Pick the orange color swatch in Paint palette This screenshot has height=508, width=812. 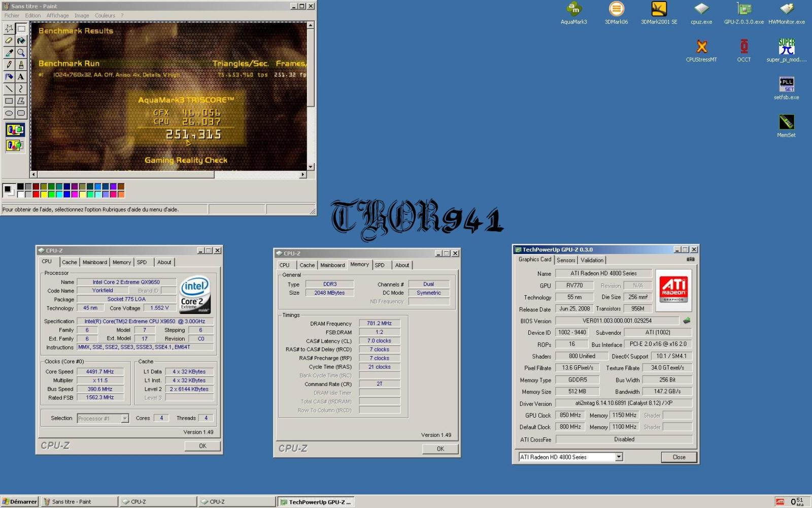(121, 194)
